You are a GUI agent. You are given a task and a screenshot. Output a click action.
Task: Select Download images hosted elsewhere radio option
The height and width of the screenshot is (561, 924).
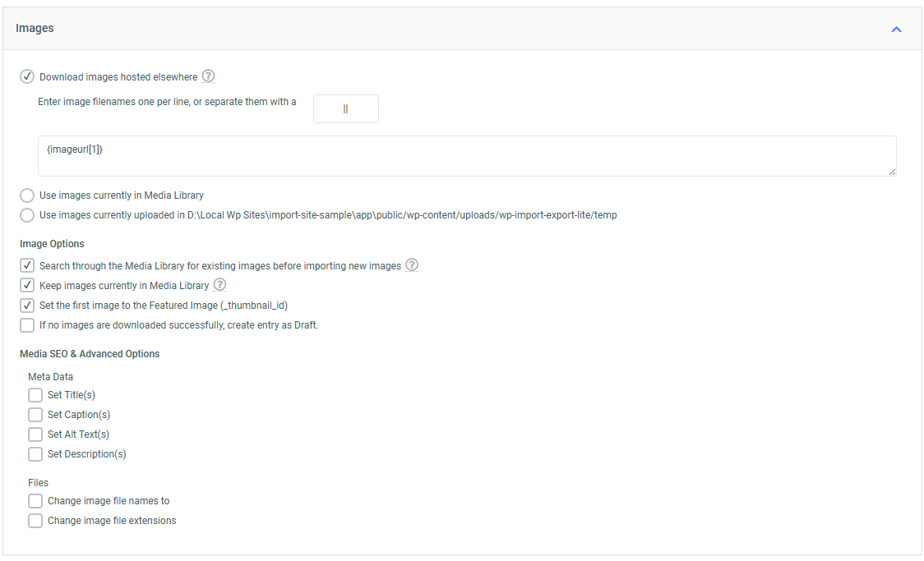pos(27,77)
